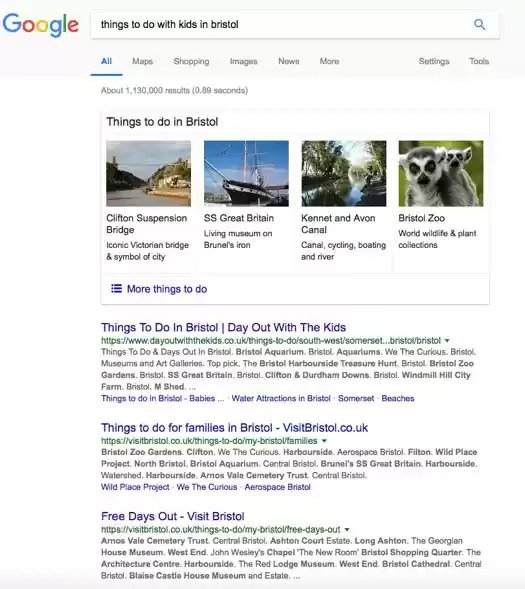Image resolution: width=525 pixels, height=589 pixels.
Task: Expand dropdown arrow beside the families URL
Action: click(x=324, y=441)
